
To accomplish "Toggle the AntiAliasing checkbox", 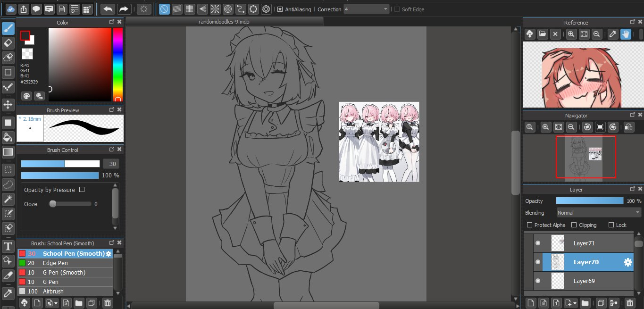I will (x=280, y=9).
